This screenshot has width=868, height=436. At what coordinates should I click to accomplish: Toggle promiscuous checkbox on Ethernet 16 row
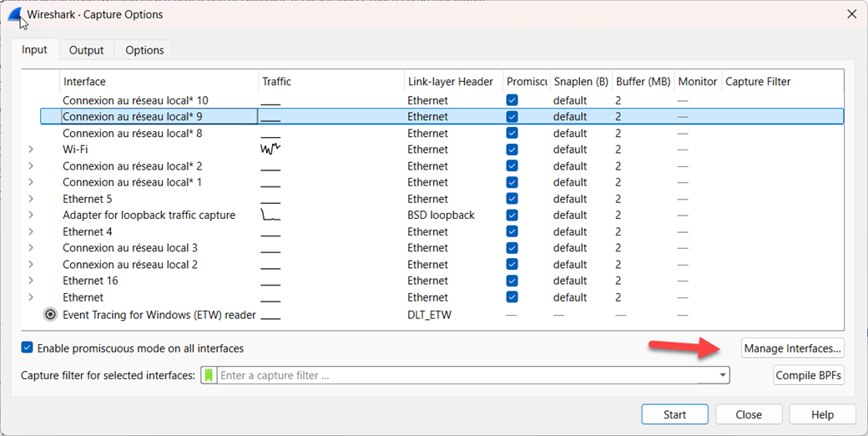coord(512,281)
